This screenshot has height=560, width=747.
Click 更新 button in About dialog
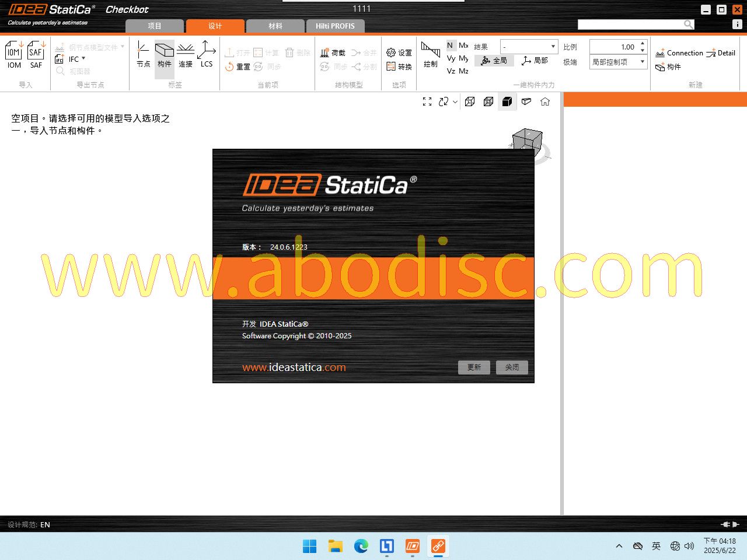pos(474,367)
